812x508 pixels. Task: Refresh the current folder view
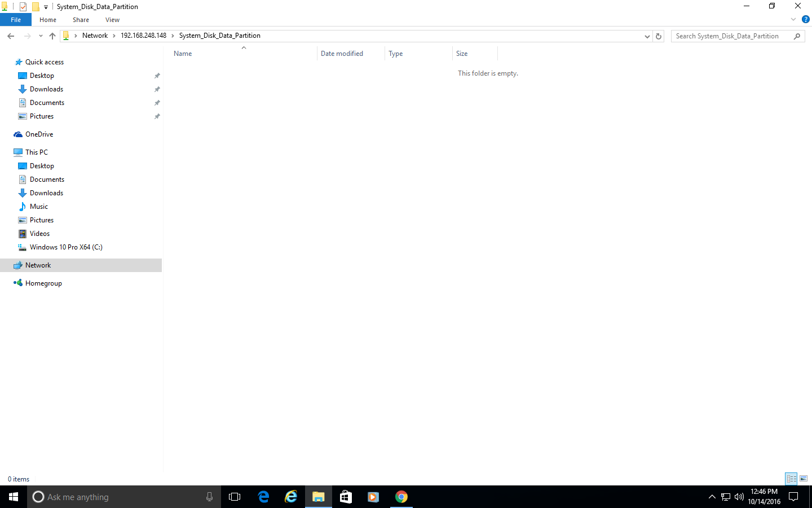click(659, 36)
